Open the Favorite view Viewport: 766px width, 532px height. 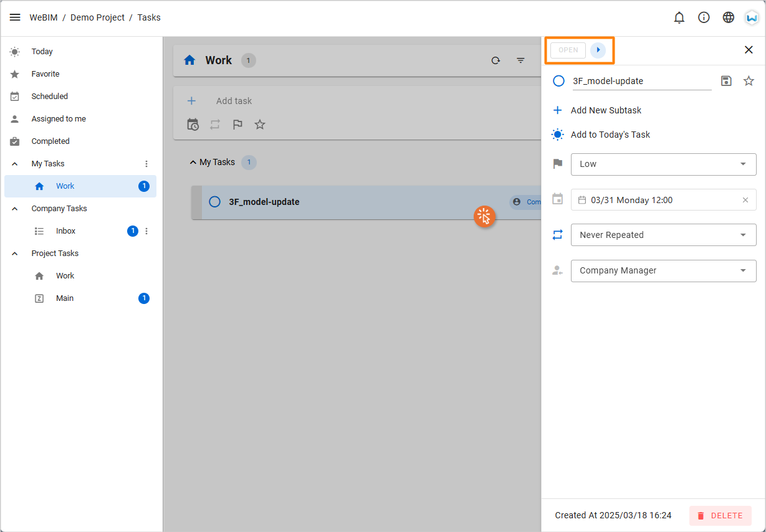click(x=80, y=74)
